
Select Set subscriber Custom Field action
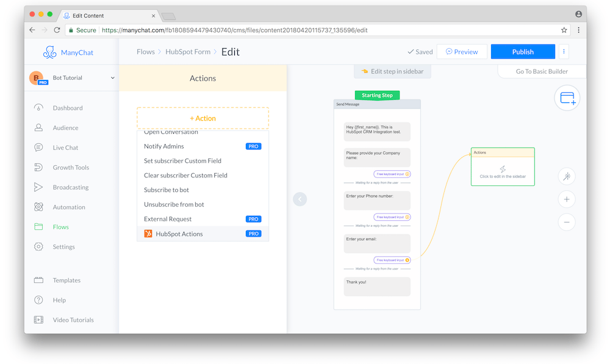(x=203, y=160)
